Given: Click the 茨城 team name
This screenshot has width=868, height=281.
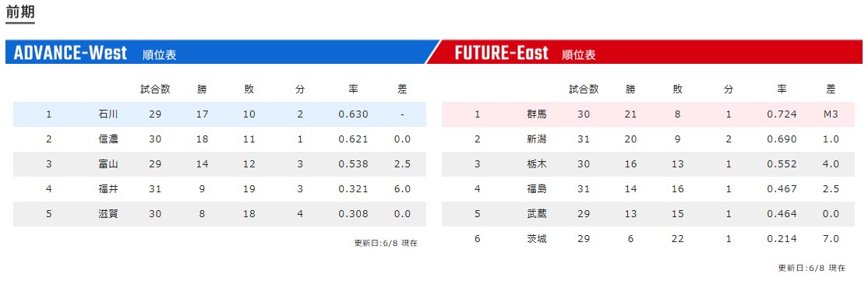Looking at the screenshot, I should click(x=536, y=239).
